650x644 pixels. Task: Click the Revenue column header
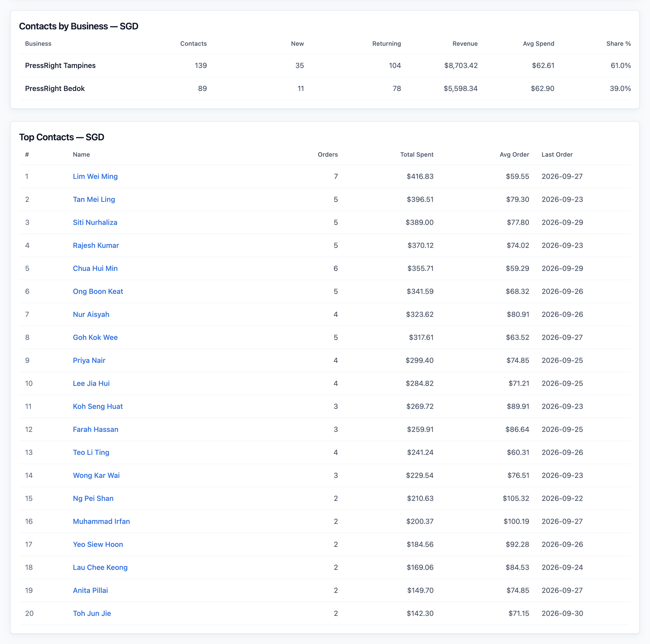(x=465, y=43)
